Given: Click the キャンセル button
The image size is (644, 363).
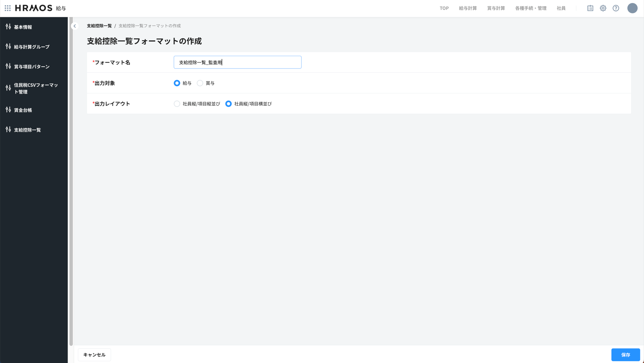Looking at the screenshot, I should click(x=94, y=355).
